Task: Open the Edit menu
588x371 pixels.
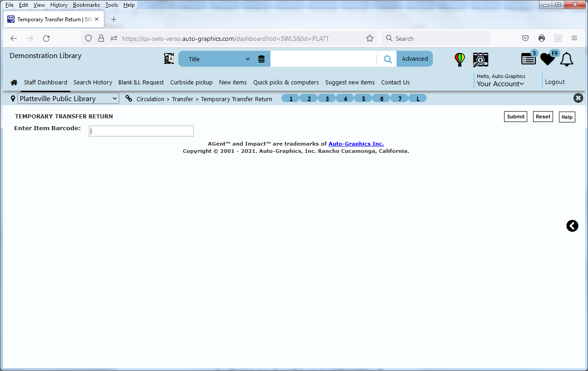Action: point(24,5)
